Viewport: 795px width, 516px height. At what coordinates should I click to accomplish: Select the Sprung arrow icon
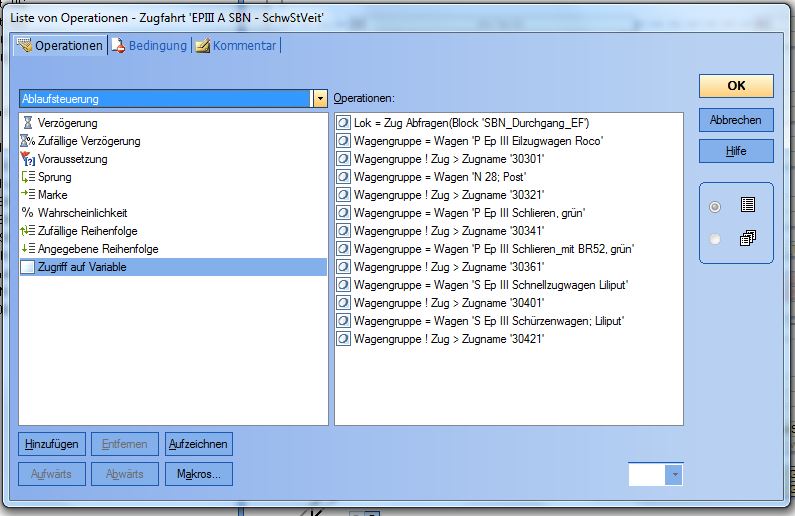coord(28,177)
